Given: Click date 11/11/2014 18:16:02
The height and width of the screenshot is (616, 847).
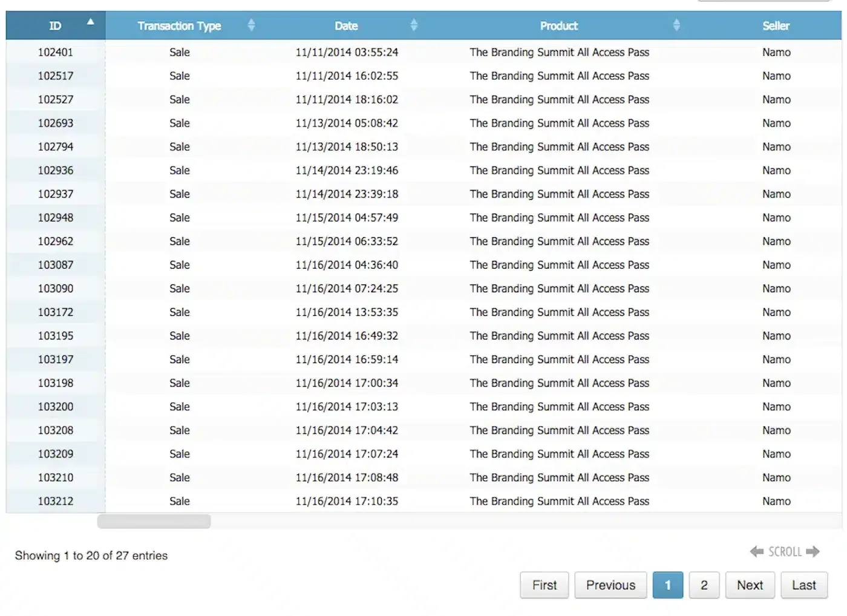Looking at the screenshot, I should click(x=347, y=99).
